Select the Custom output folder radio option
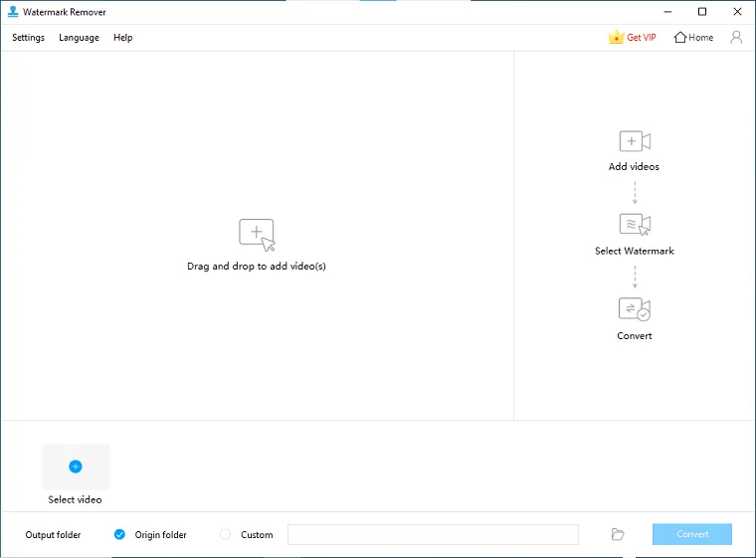The width and height of the screenshot is (756, 558). click(x=225, y=534)
